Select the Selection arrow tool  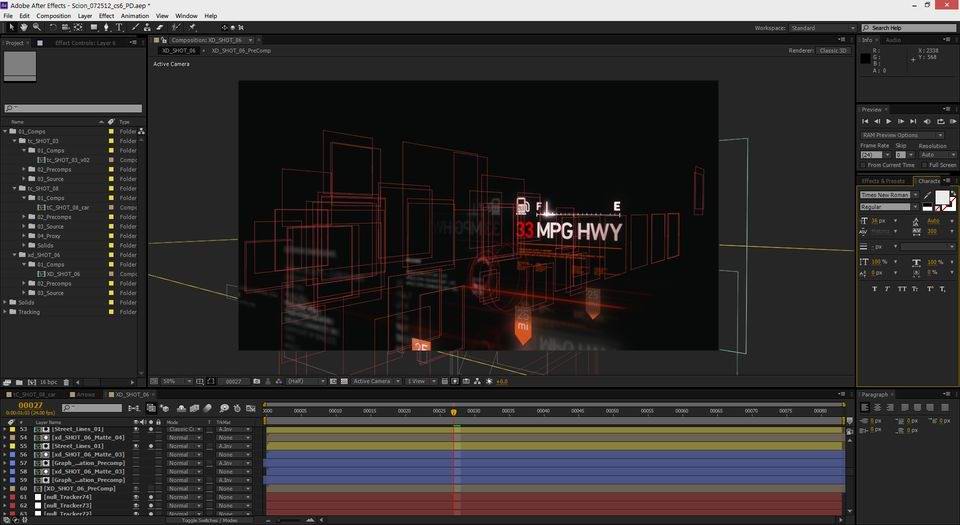click(x=12, y=27)
